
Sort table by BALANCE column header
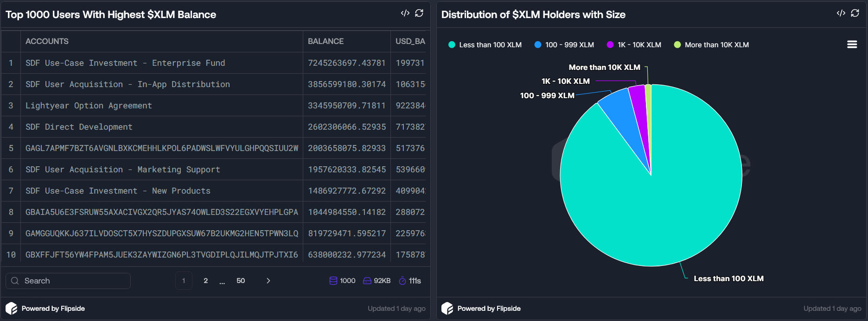326,41
